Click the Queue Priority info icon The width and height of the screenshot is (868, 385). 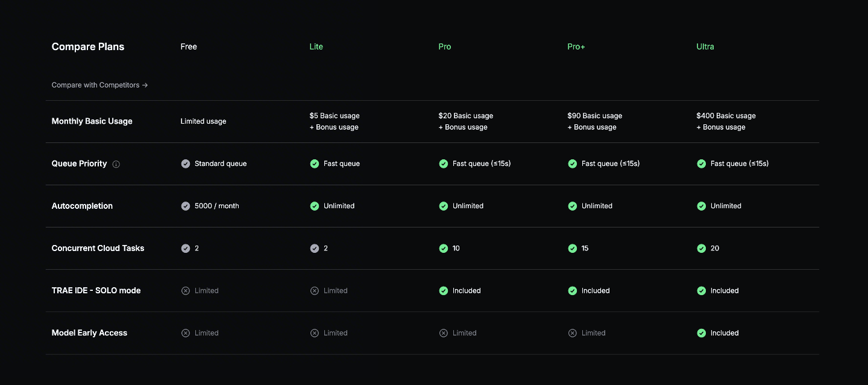(x=116, y=164)
